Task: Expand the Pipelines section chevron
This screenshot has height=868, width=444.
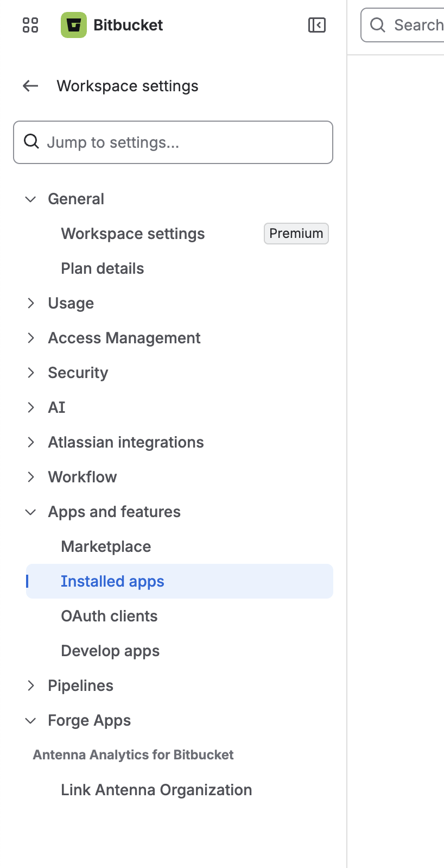Action: [x=31, y=685]
